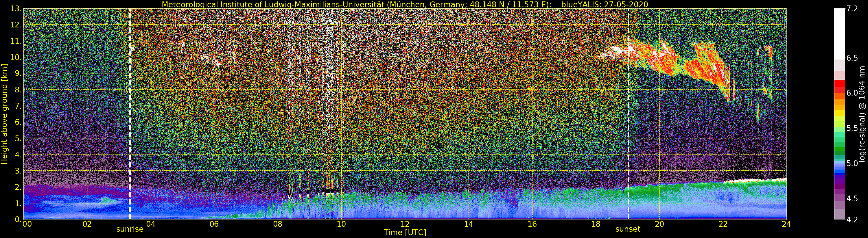Click the '7.' height axis tick label

point(18,106)
